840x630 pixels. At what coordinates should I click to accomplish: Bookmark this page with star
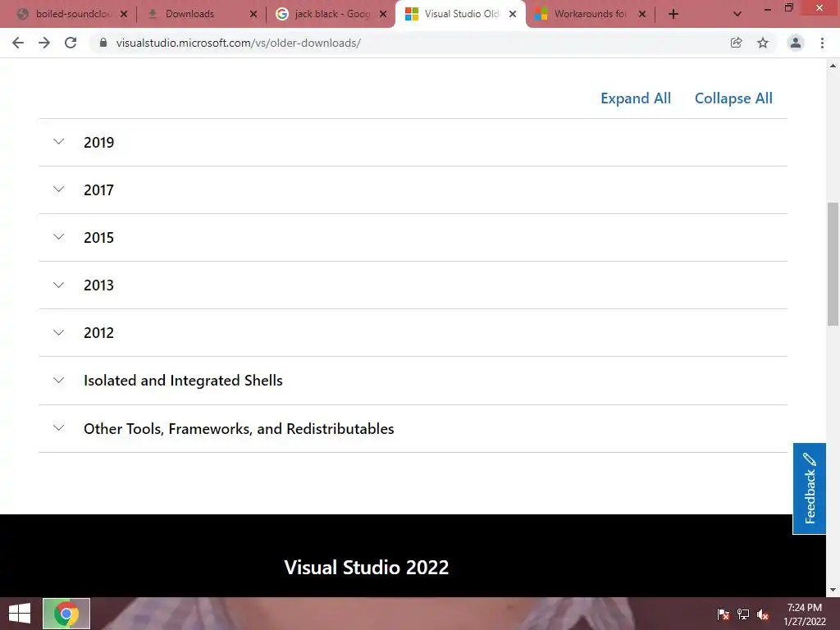click(x=763, y=43)
